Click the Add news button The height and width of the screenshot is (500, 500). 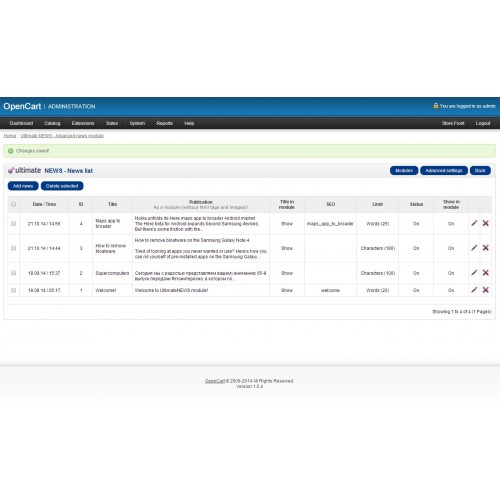23,186
